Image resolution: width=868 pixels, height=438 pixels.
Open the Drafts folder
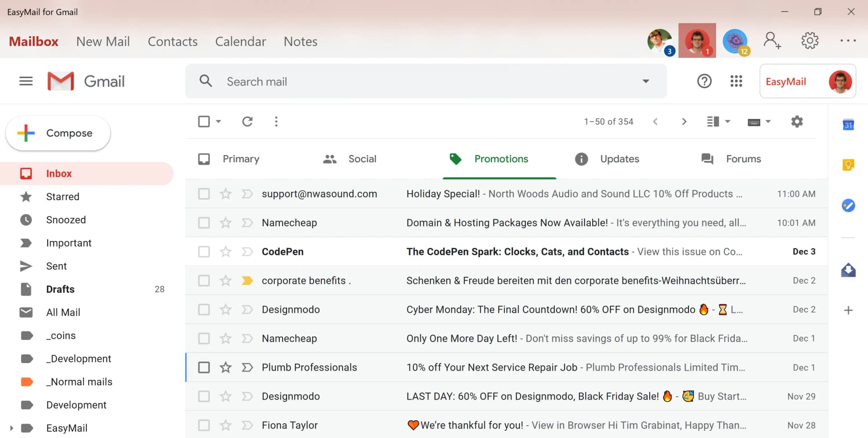pyautogui.click(x=60, y=289)
